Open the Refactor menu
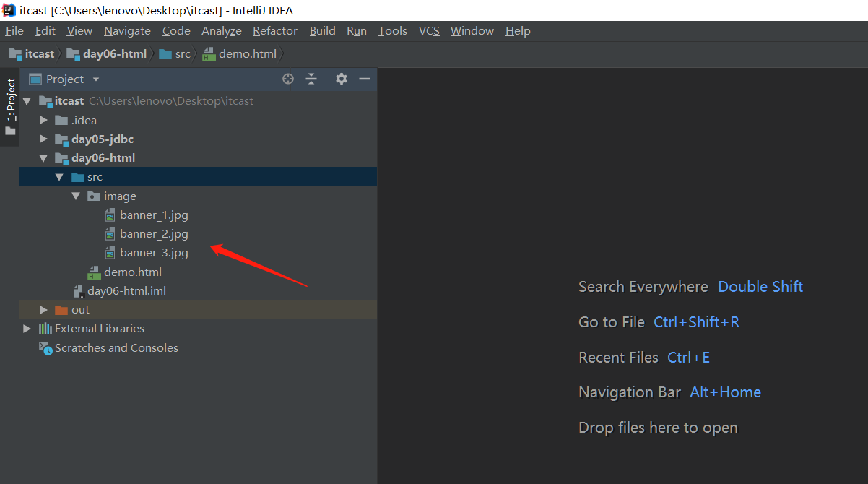Screen dimensions: 868x484 click(275, 30)
